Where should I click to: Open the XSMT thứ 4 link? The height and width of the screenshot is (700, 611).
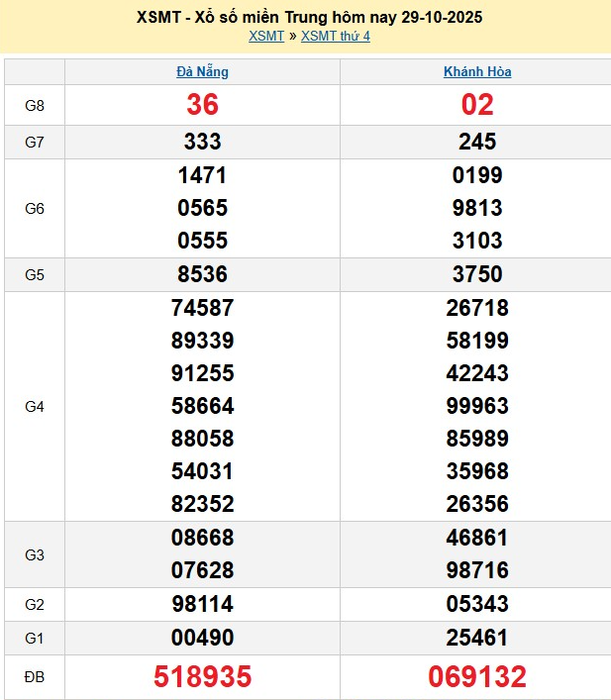pyautogui.click(x=335, y=36)
